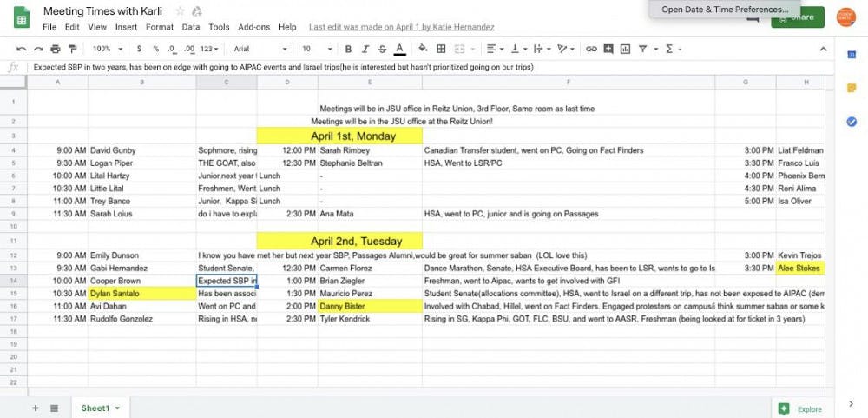Open the font size 10 dropdown

317,50
